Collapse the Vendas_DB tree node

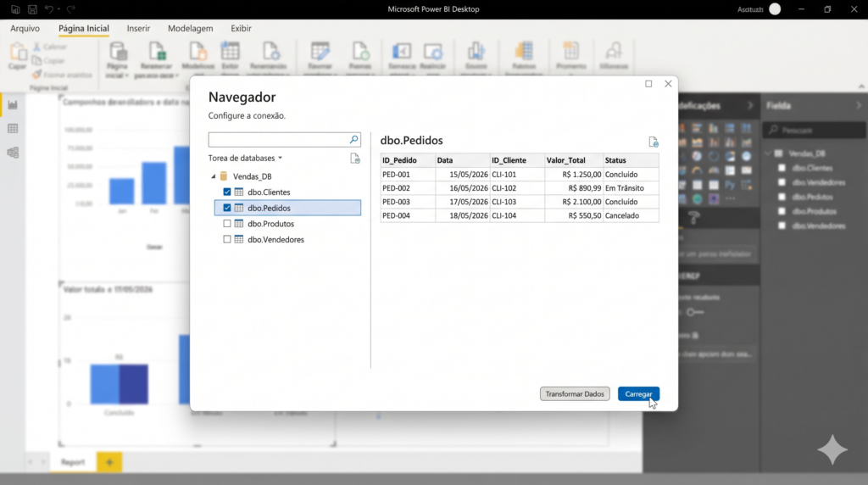coord(213,176)
